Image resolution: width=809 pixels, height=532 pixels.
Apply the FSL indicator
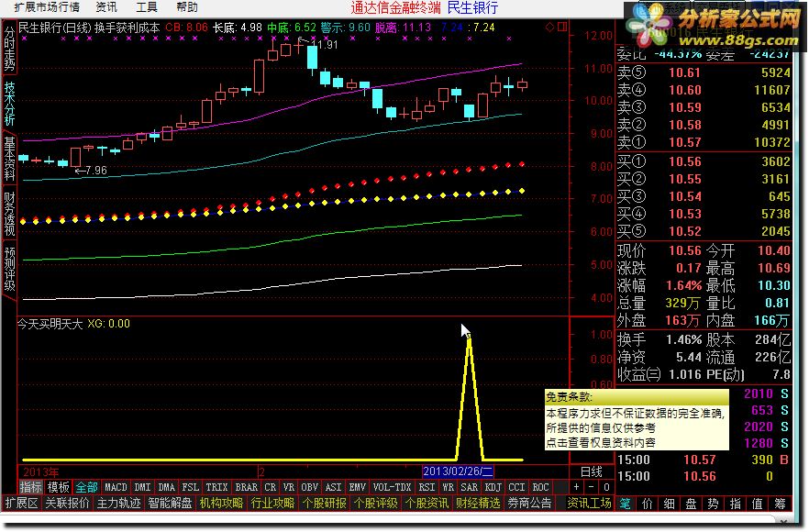pos(190,487)
